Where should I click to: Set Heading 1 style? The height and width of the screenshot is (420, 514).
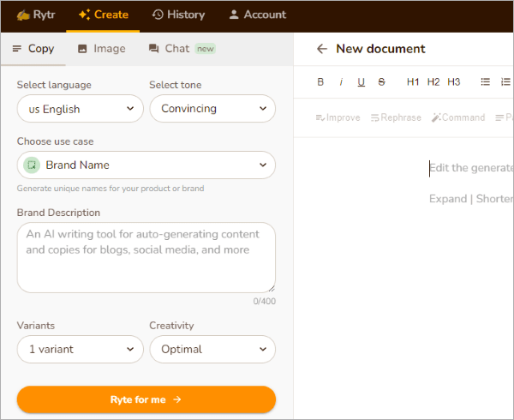click(x=413, y=81)
